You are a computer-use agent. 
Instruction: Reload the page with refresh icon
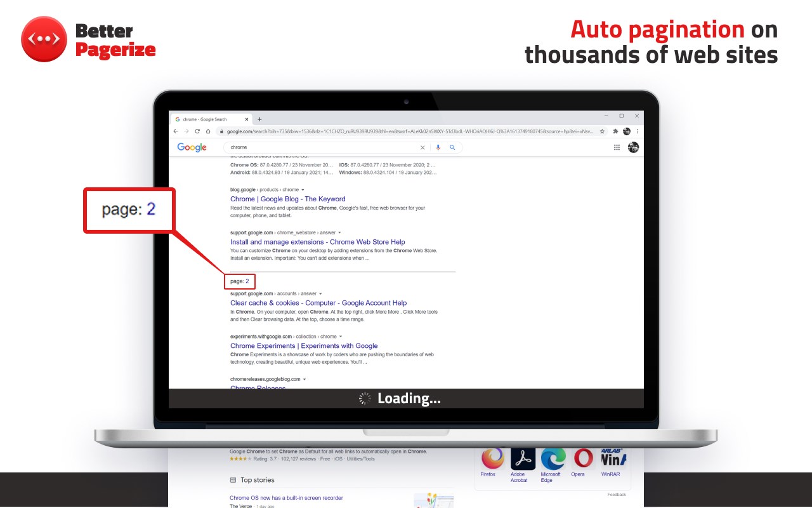(197, 131)
